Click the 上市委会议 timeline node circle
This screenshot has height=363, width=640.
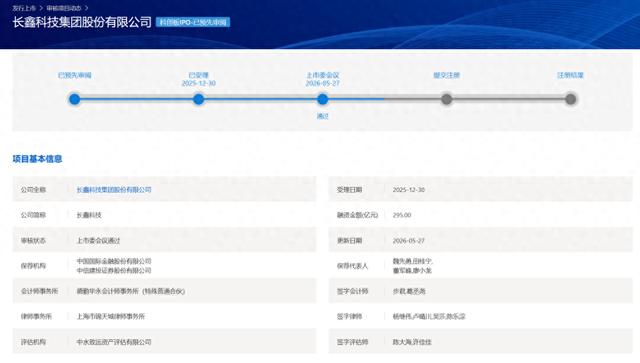pos(322,99)
